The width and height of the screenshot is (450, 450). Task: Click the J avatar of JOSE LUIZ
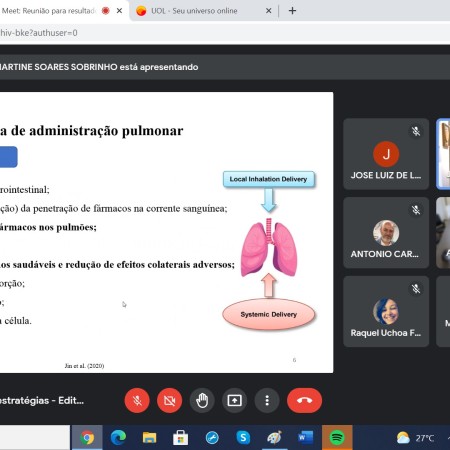(386, 154)
